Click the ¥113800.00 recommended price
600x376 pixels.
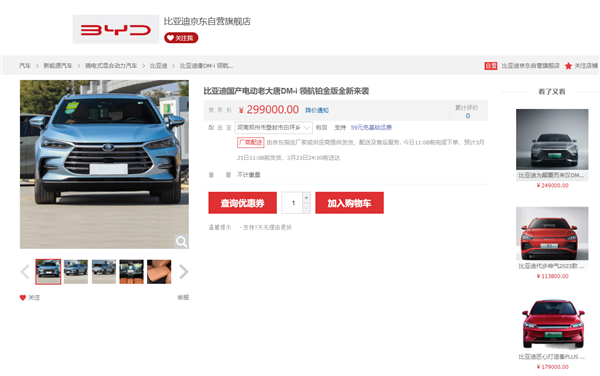(x=553, y=276)
